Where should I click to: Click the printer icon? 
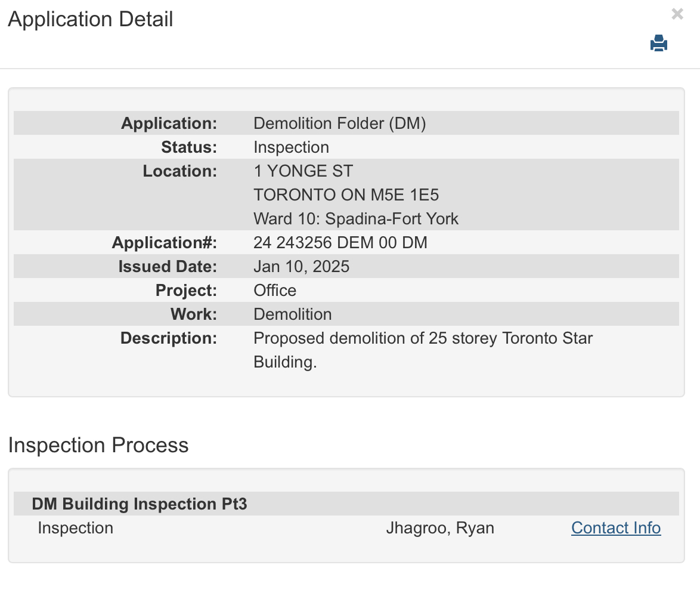click(659, 44)
